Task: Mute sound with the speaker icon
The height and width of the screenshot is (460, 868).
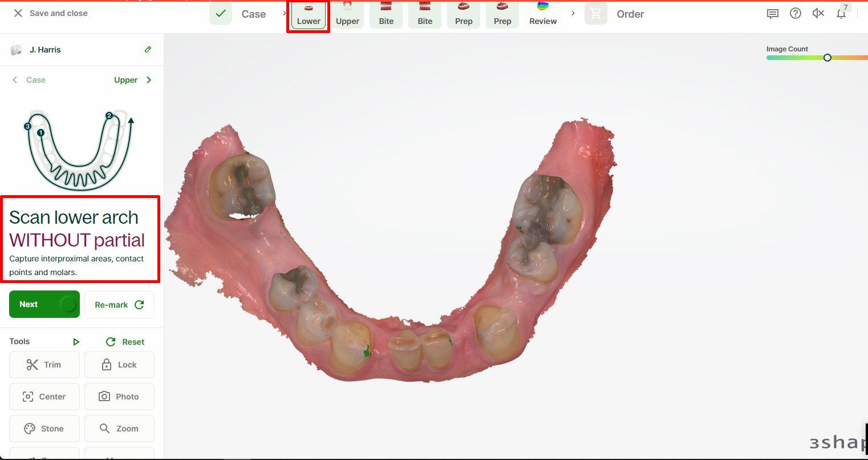Action: [818, 14]
